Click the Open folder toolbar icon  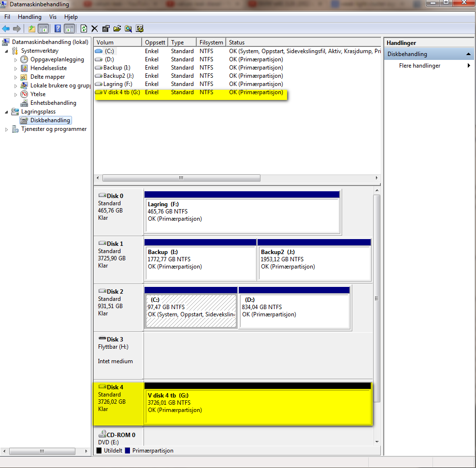pyautogui.click(x=117, y=29)
